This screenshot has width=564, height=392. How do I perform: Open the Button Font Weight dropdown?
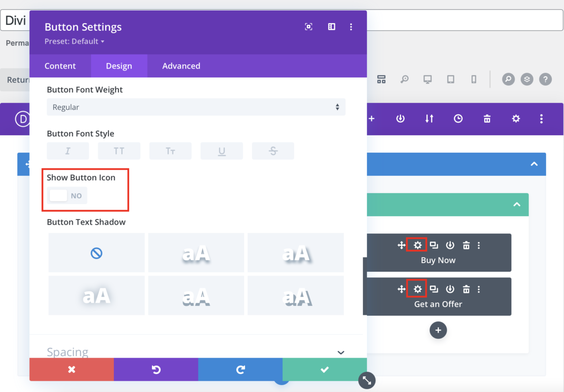(196, 107)
